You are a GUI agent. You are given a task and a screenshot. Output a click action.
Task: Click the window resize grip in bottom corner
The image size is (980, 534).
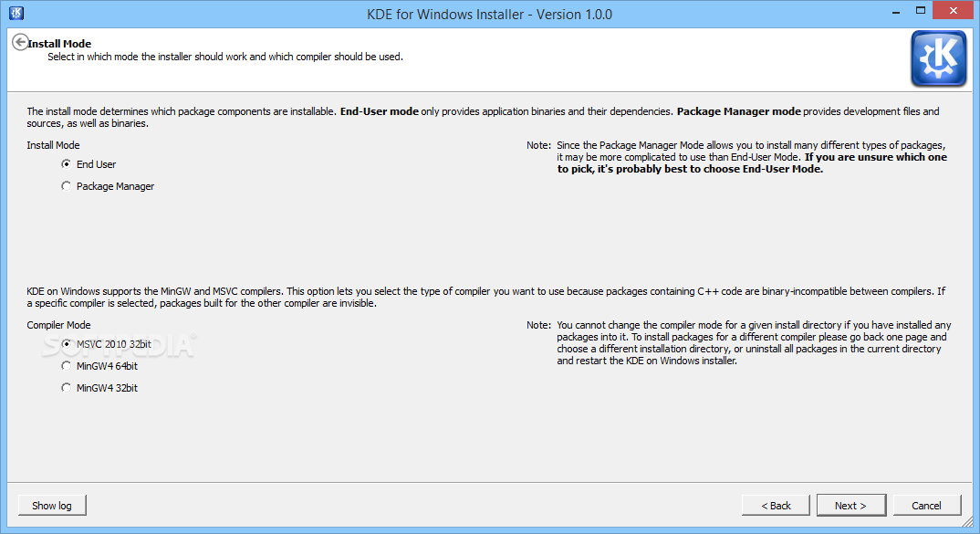967,522
